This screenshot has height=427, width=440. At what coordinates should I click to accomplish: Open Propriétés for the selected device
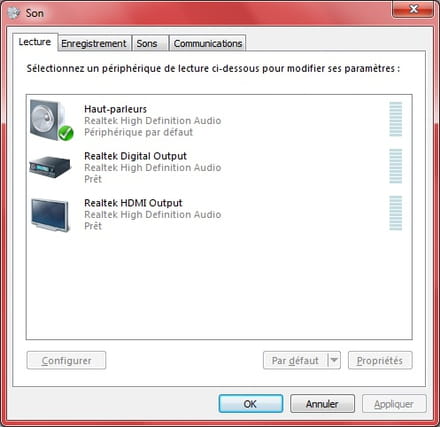pyautogui.click(x=380, y=360)
